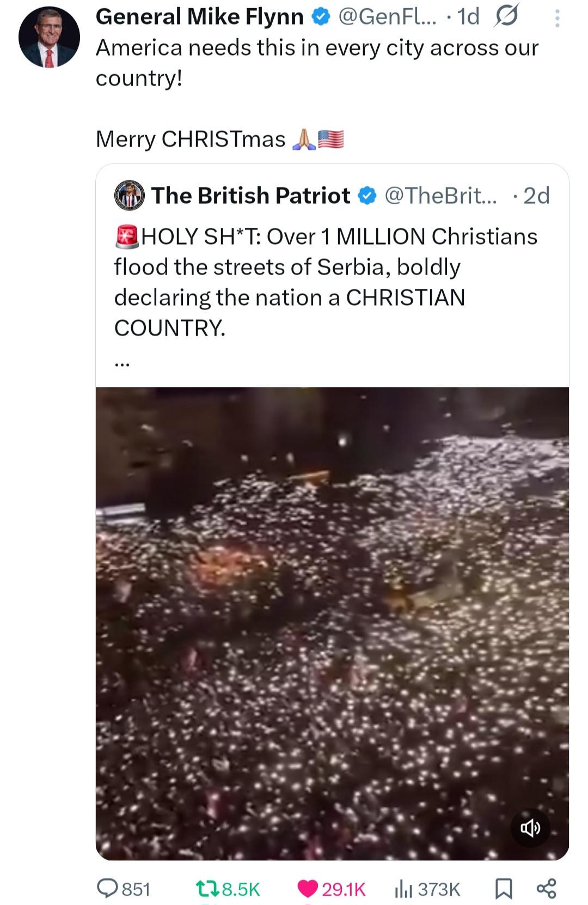Click The British Patriot's verified badge

click(x=367, y=196)
